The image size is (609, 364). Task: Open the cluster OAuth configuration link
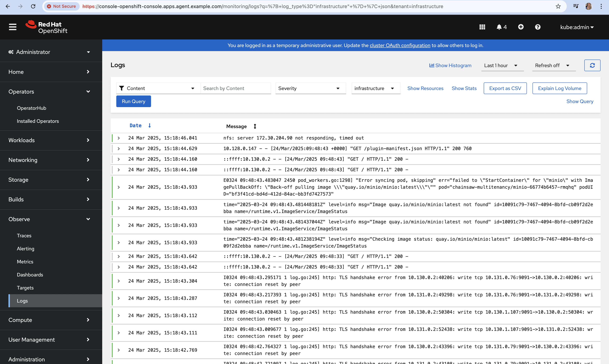(400, 45)
